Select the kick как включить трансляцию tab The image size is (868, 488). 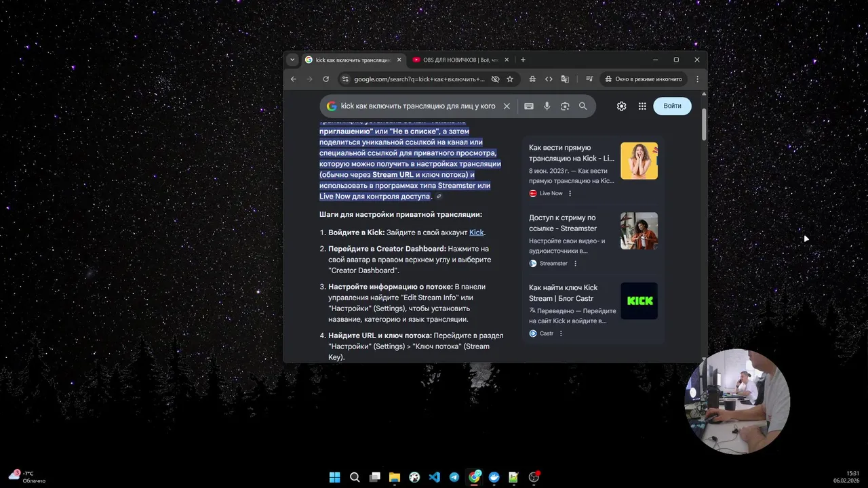(x=353, y=60)
